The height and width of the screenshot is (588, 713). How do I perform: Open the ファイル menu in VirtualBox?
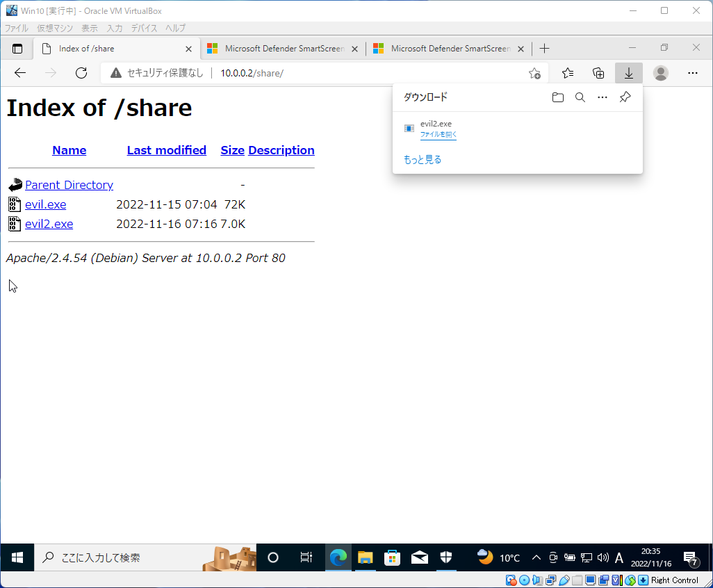[17, 28]
